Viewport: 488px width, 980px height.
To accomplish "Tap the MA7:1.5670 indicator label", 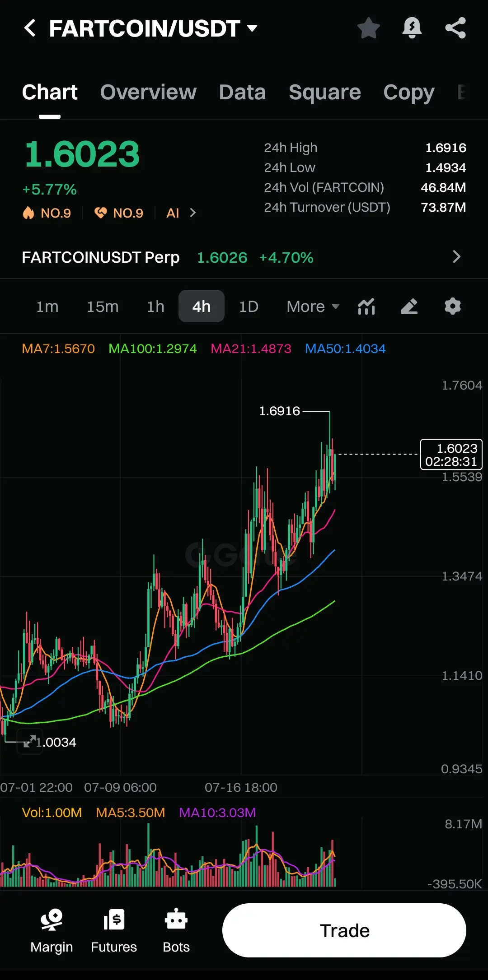I will click(x=58, y=348).
